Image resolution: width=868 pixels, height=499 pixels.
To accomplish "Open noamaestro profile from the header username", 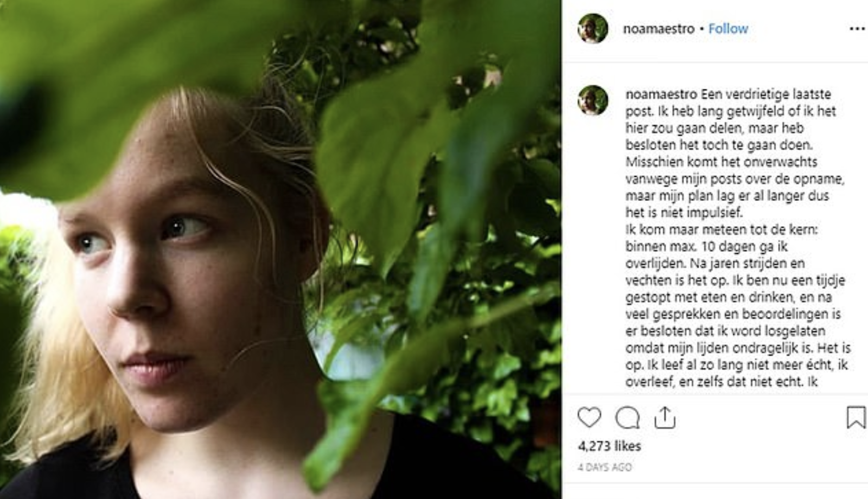I will click(x=659, y=29).
